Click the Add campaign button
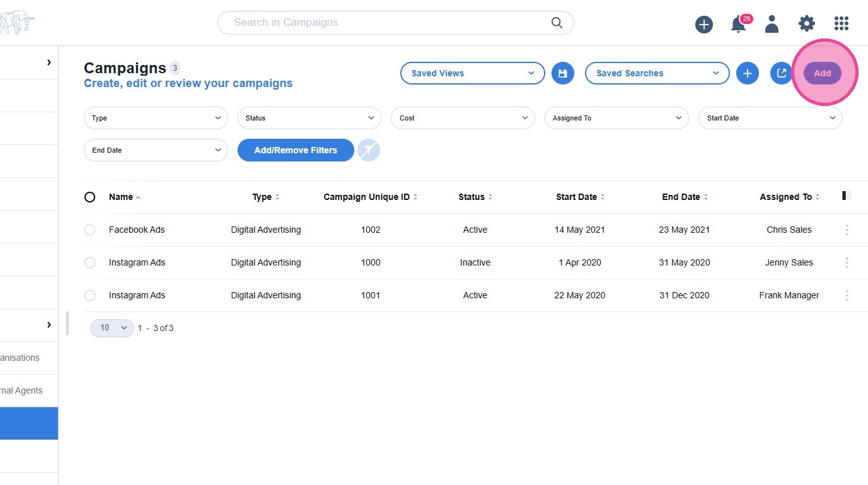 point(822,73)
